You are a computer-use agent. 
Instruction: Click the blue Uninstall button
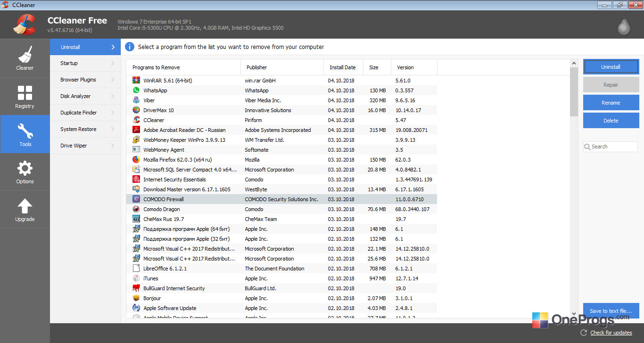611,67
